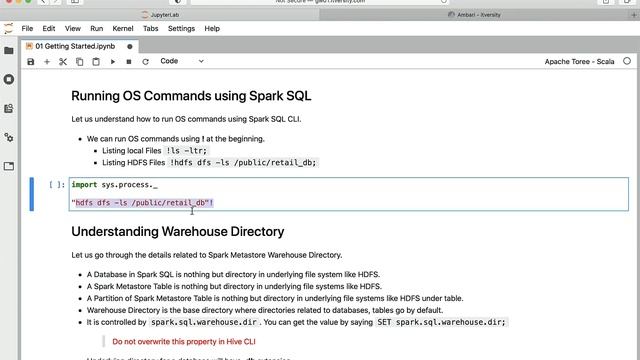Click the inline code !ls -ltr;
This screenshot has width=640, height=360.
[187, 151]
